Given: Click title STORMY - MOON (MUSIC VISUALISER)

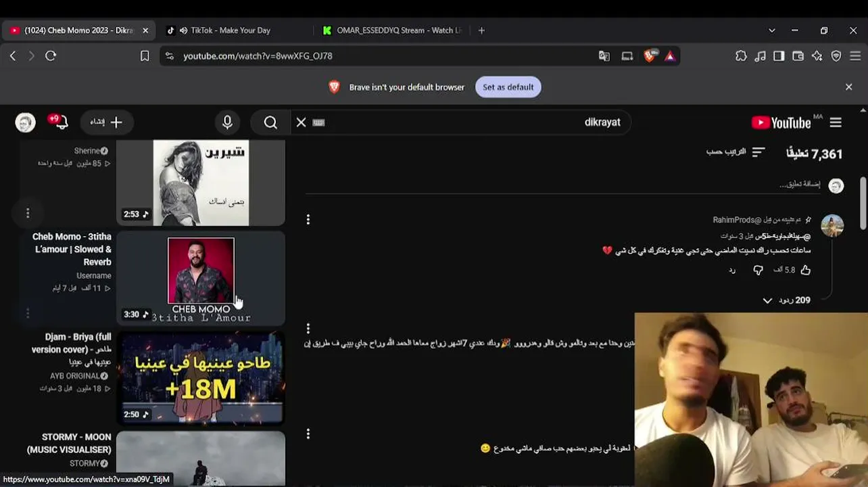Looking at the screenshot, I should click(69, 444).
